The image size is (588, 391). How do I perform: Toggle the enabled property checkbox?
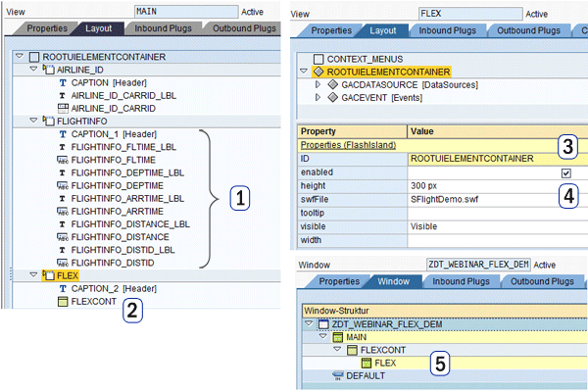coord(565,172)
